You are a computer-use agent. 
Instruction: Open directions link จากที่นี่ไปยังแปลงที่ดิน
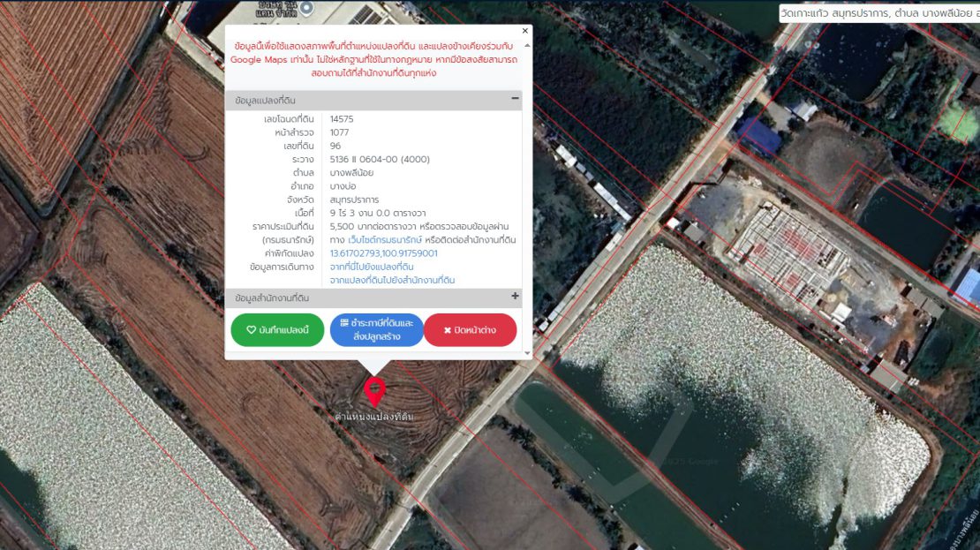tap(372, 267)
